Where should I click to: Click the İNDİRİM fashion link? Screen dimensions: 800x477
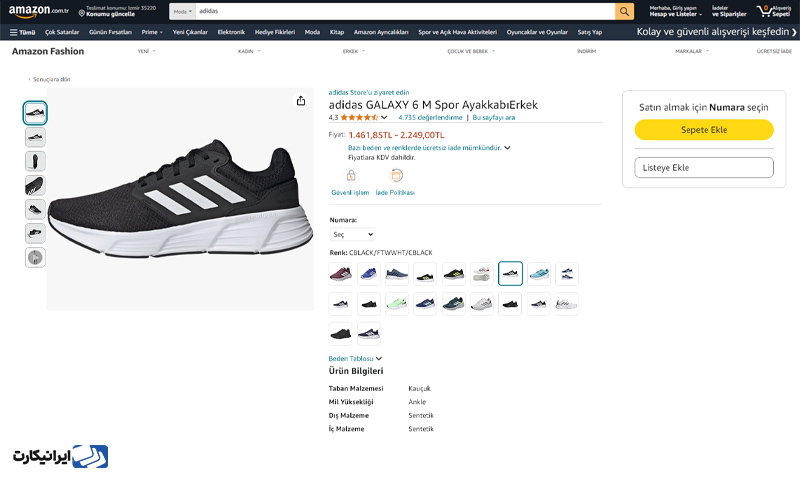(x=586, y=51)
